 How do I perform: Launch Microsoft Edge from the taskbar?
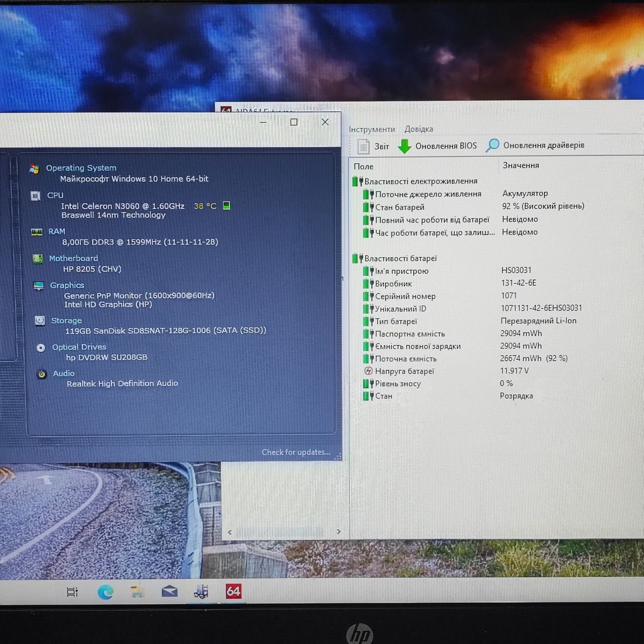105,592
